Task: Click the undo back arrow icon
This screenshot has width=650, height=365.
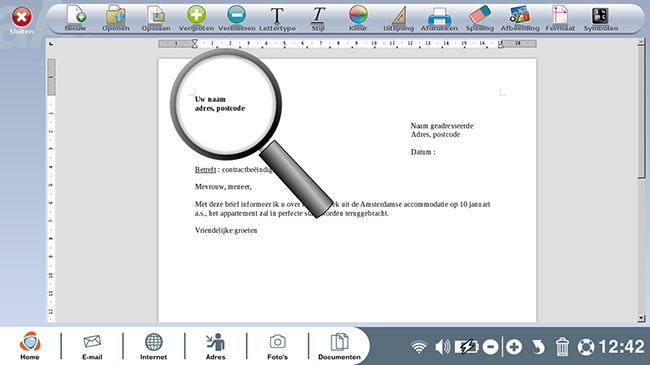Action: pyautogui.click(x=538, y=347)
